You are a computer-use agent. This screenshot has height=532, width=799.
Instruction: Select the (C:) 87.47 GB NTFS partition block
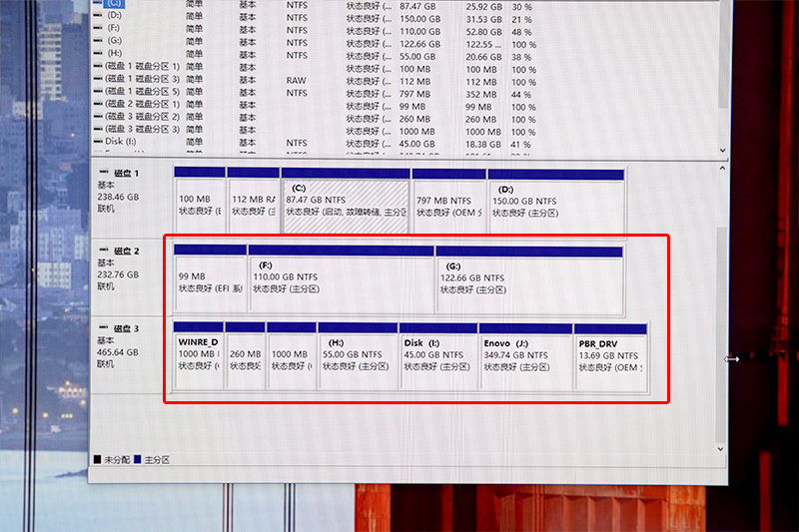tap(346, 200)
